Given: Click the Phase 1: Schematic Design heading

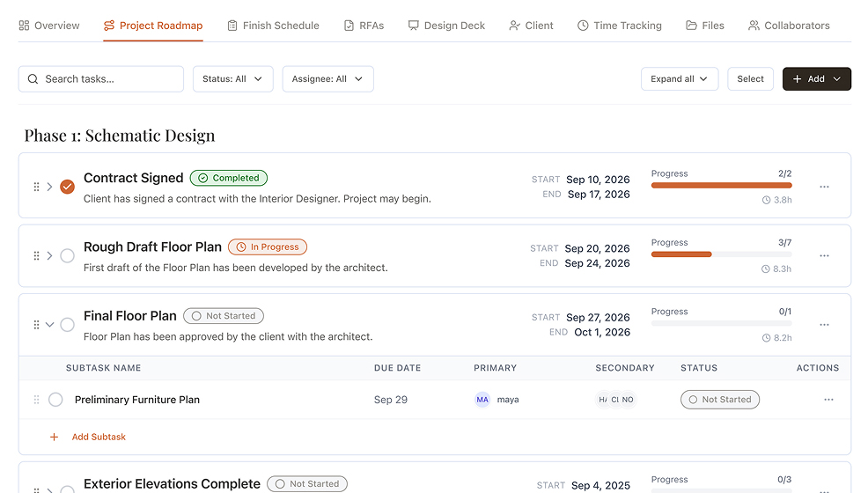Looking at the screenshot, I should (x=120, y=136).
